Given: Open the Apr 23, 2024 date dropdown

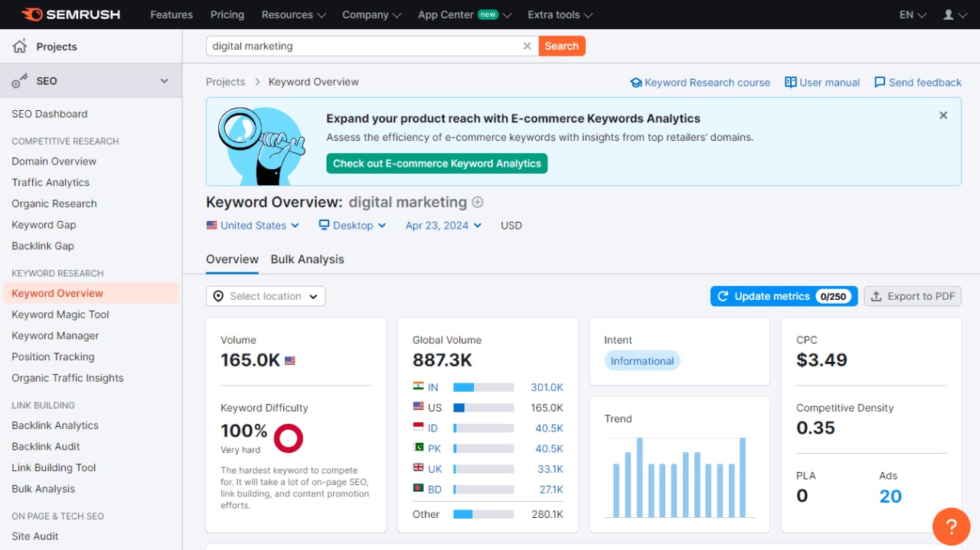Looking at the screenshot, I should pyautogui.click(x=443, y=226).
